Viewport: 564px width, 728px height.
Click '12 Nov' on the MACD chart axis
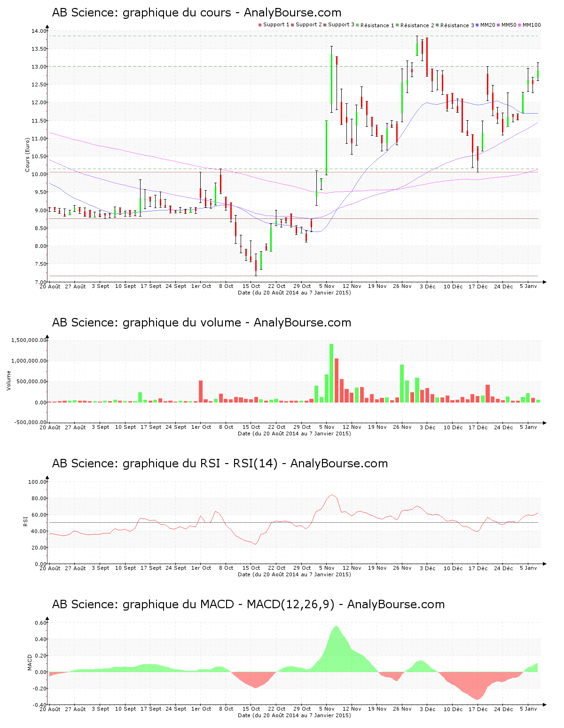(x=352, y=709)
